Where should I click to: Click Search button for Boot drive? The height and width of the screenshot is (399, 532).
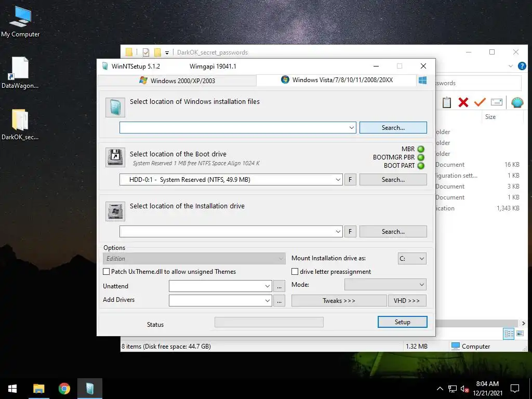(393, 180)
